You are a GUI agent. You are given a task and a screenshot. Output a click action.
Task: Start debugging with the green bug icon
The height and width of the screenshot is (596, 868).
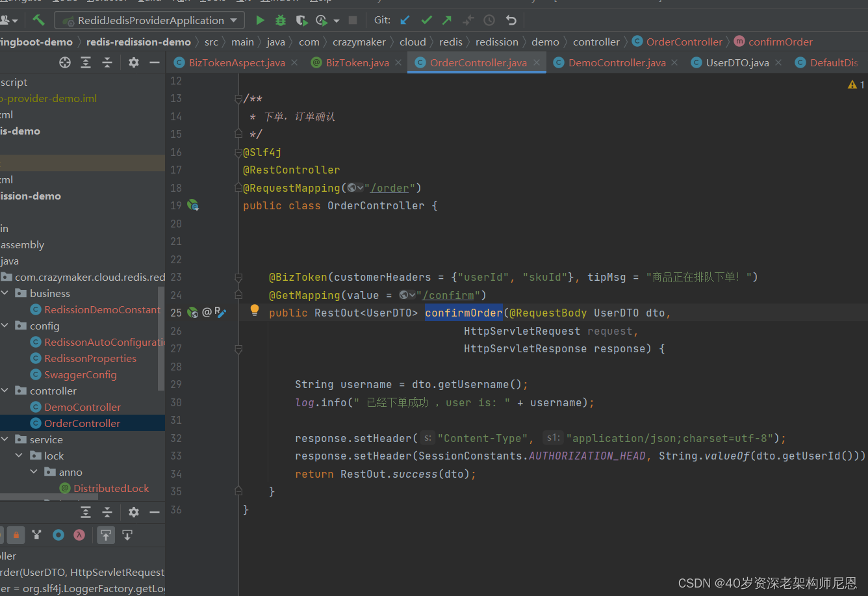coord(281,20)
